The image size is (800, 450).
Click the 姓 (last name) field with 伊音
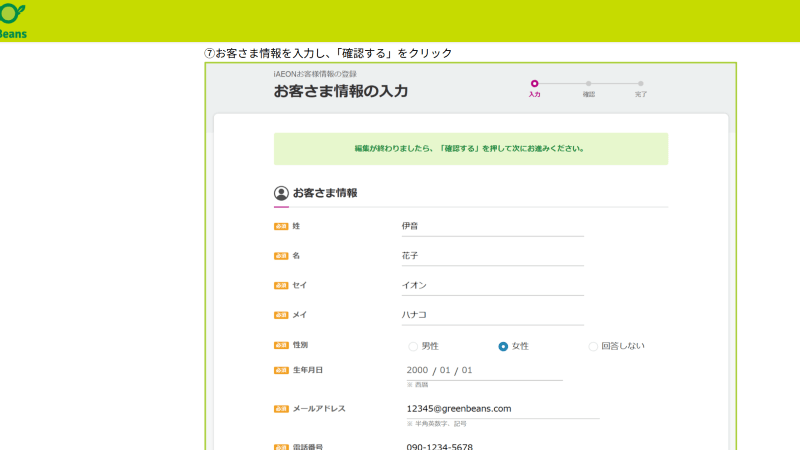(492, 226)
